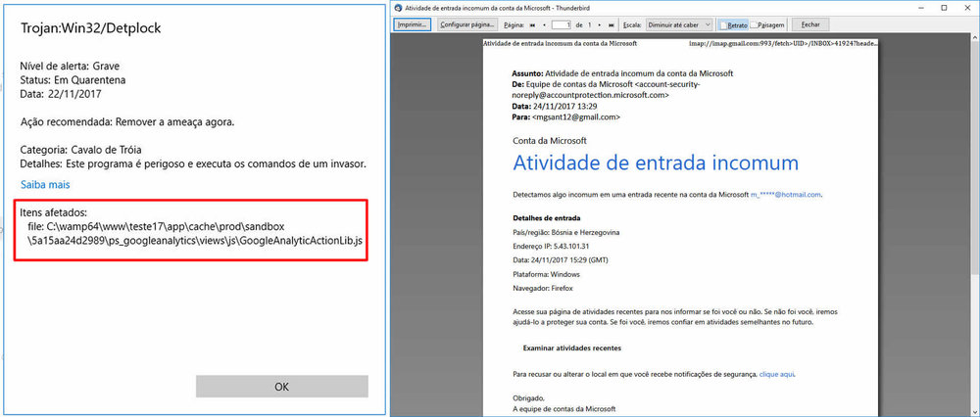Click the 'Assunto:' subject line in email
Screen dimensions: 980x417
click(622, 73)
